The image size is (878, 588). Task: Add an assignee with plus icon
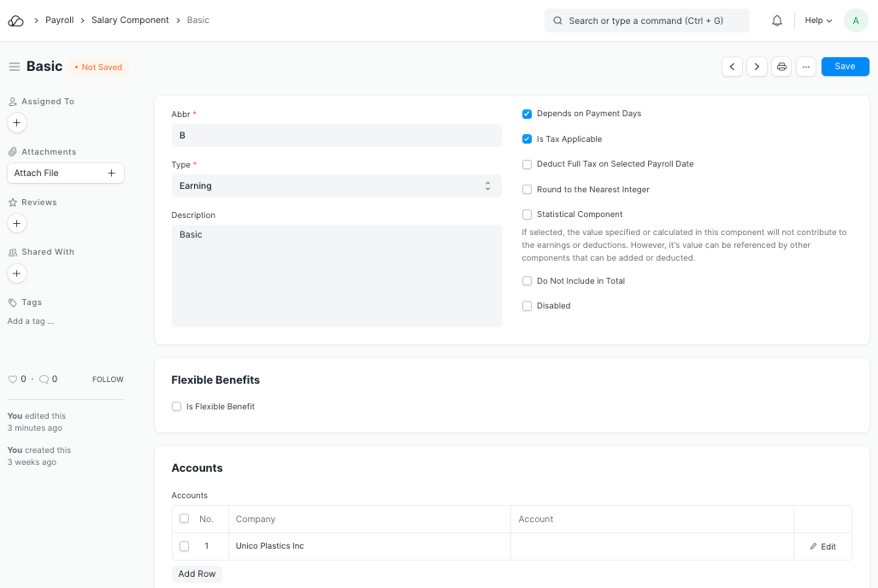click(17, 123)
